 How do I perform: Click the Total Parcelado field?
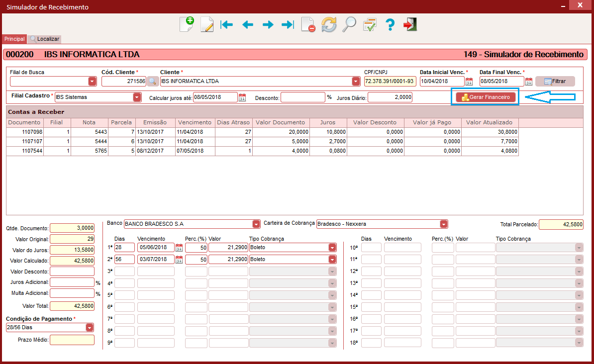561,225
